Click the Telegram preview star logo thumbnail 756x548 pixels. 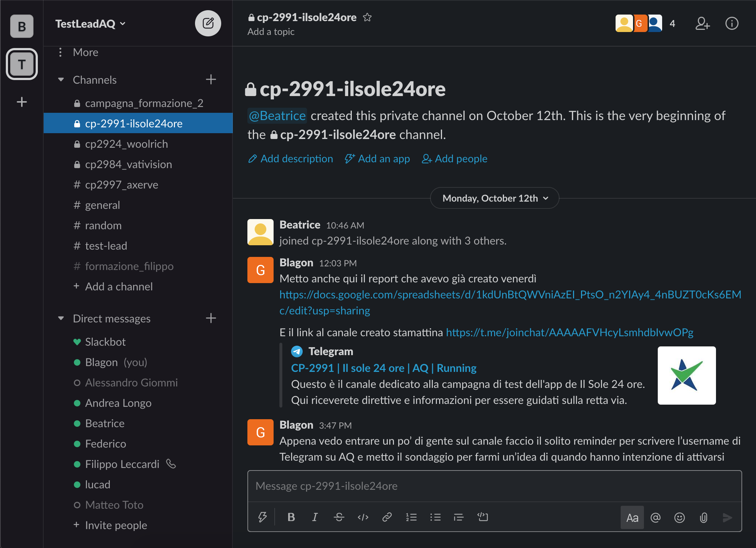click(687, 376)
